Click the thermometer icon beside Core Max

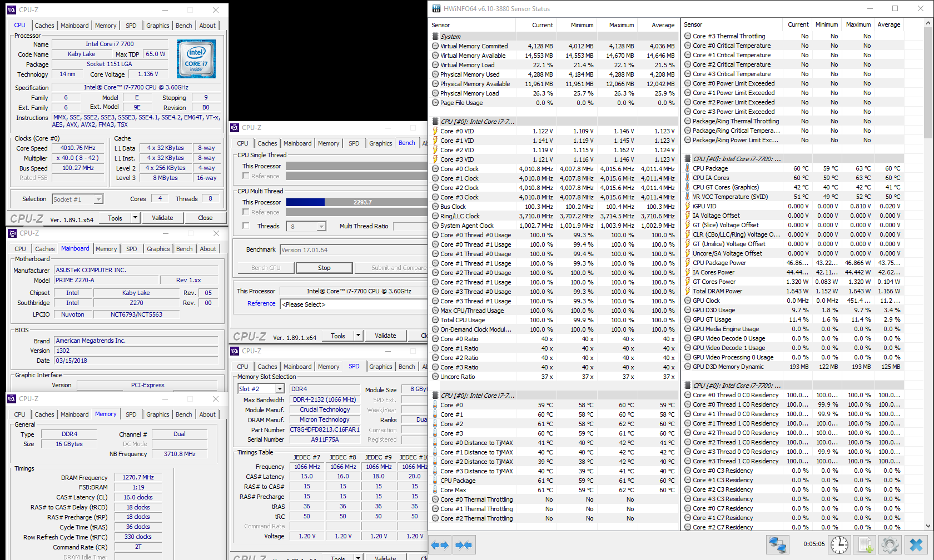tap(435, 490)
